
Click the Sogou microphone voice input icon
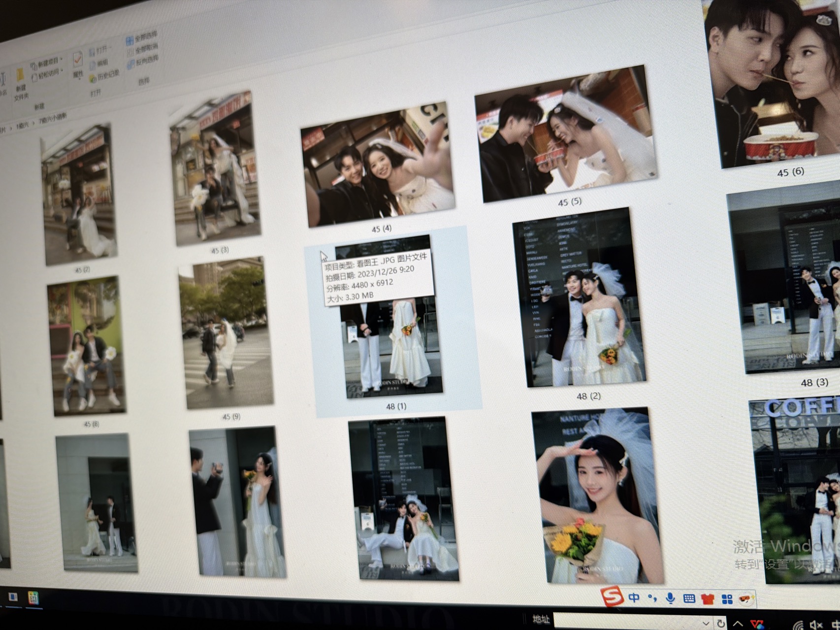[x=670, y=598]
